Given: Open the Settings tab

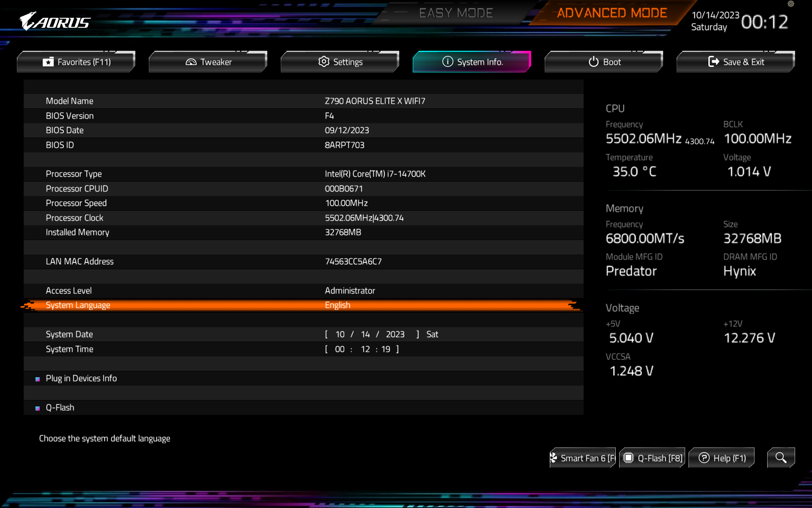Looking at the screenshot, I should 340,62.
